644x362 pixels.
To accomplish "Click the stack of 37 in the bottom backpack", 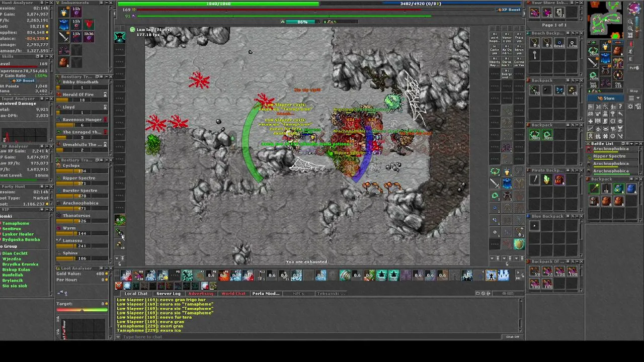I will [x=547, y=271].
